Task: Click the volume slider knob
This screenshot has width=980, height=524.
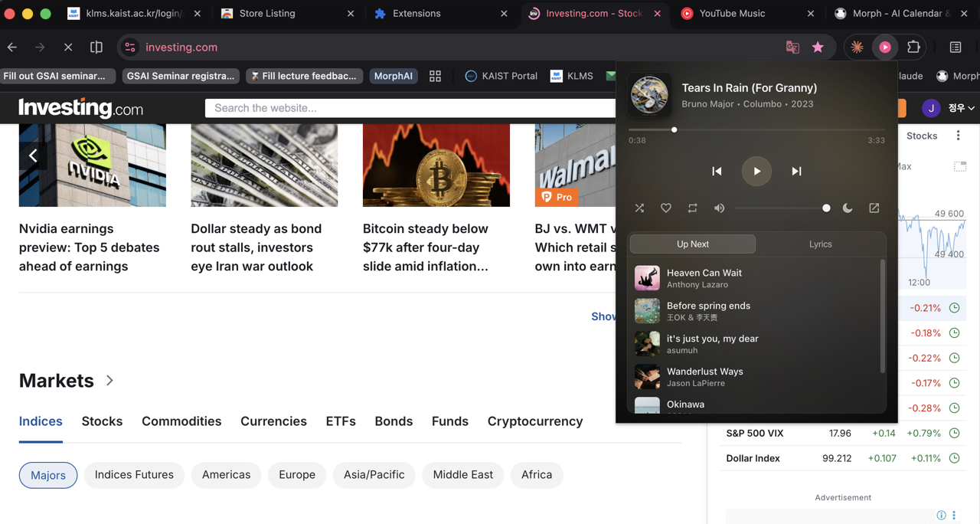Action: [x=826, y=208]
